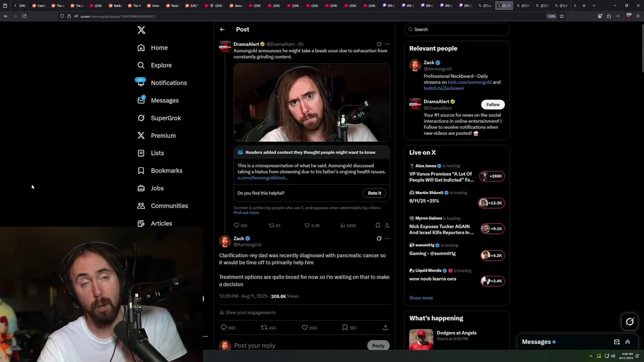Click the X logo in sidebar
Screen dimensions: 644x362
coord(141,30)
